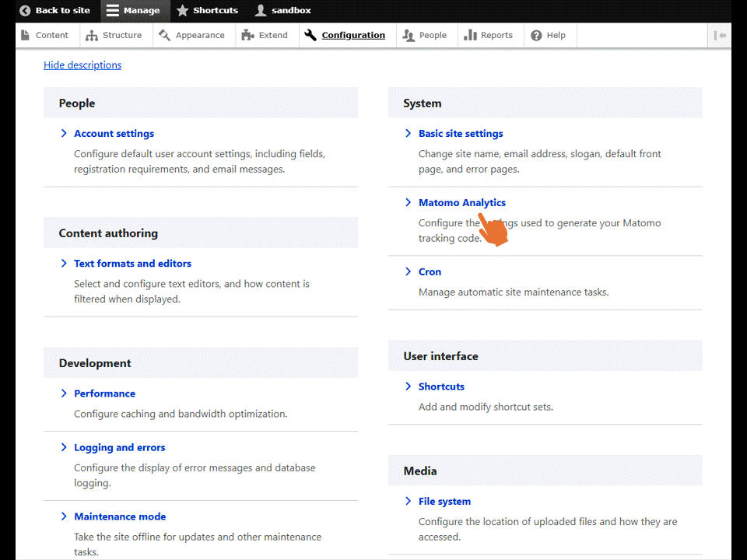Expand the chevron beside Performance

tap(64, 394)
